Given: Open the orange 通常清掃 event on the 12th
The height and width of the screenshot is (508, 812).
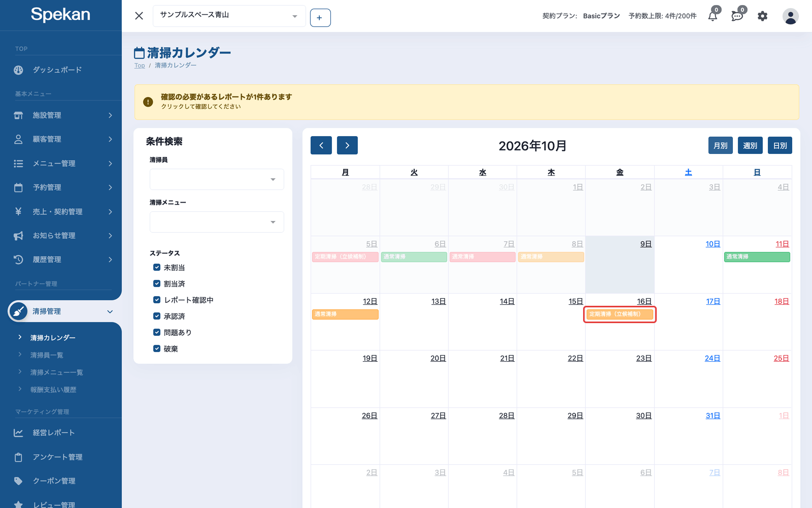Looking at the screenshot, I should pos(345,314).
